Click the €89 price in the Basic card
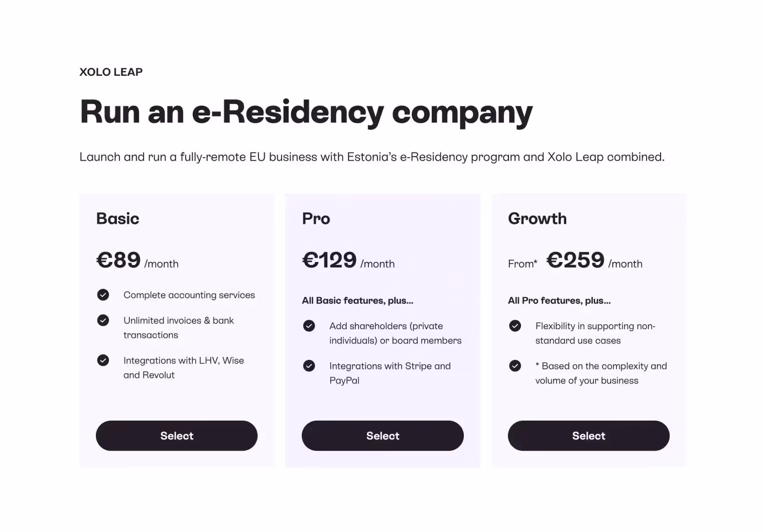763x532 pixels. pos(118,260)
